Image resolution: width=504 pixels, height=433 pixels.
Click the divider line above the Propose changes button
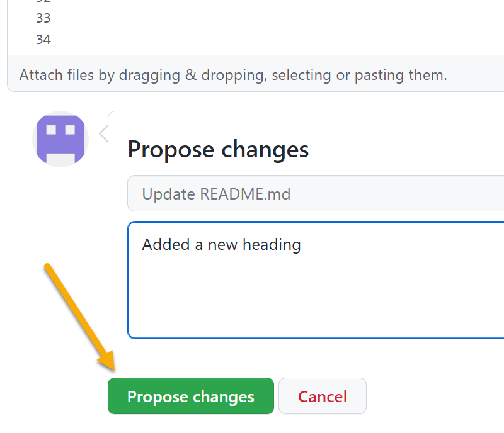306,368
